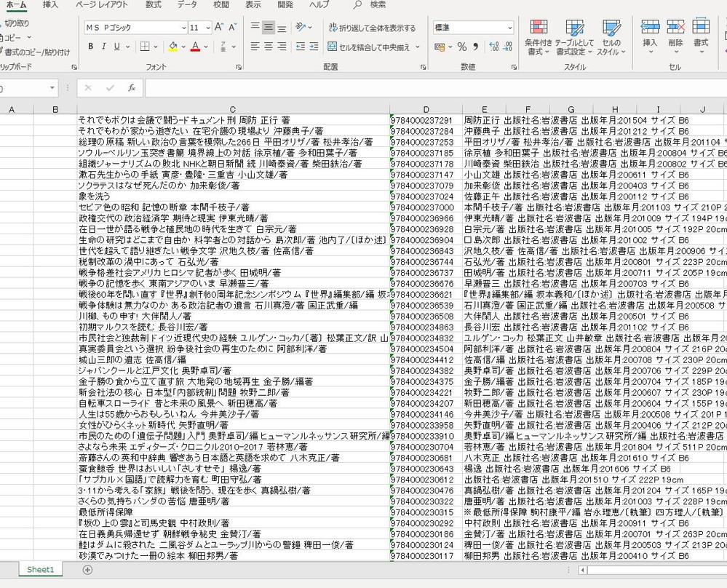Increase decimal places

click(x=494, y=47)
